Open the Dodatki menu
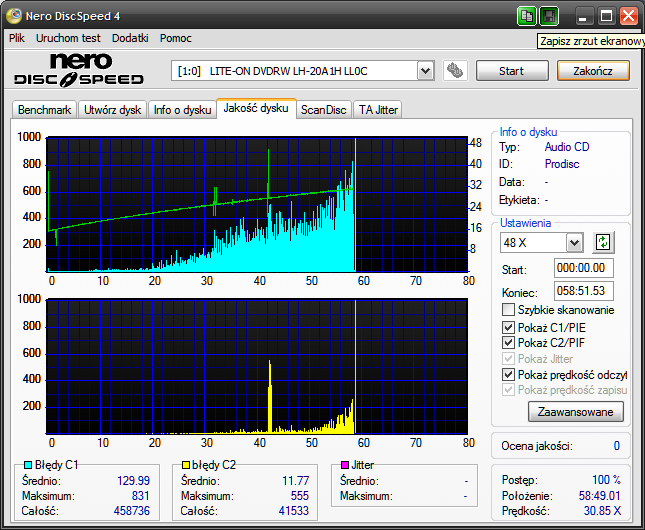Viewport: 645px width, 530px height. (130, 38)
